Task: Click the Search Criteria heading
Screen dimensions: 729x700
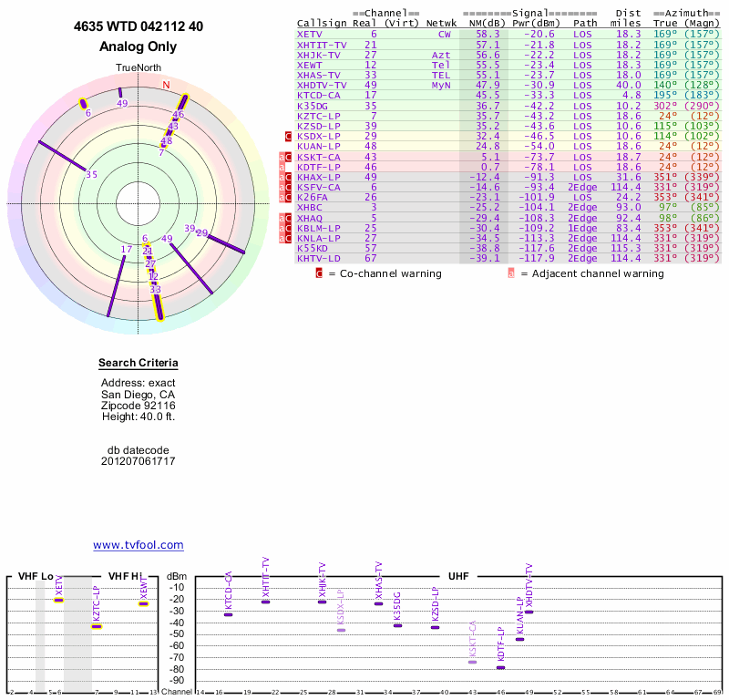Action: coord(139,363)
